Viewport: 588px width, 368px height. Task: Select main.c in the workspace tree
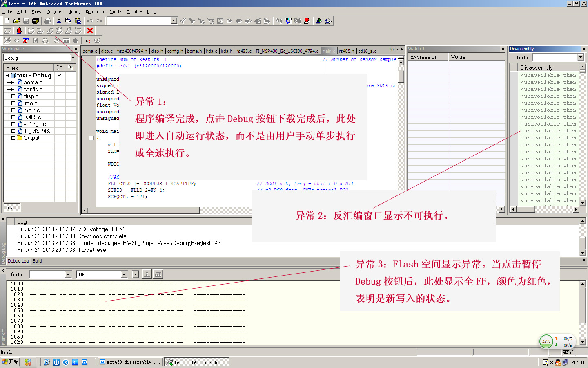[32, 110]
